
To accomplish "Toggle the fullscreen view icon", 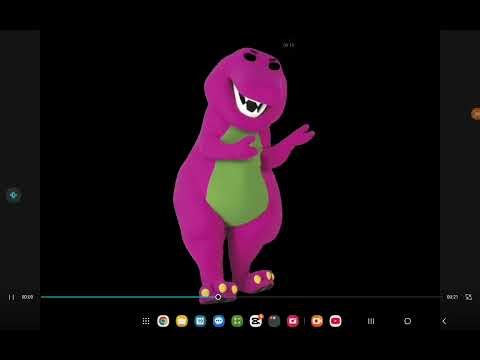I will point(468,297).
